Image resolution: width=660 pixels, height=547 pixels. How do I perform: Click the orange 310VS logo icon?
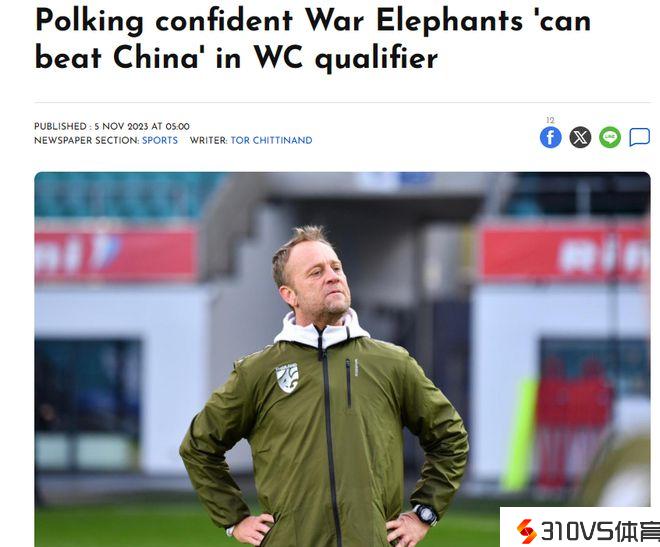coord(526,531)
